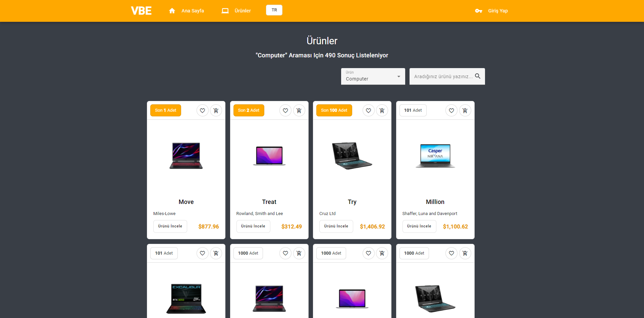Add the Move laptop to favorites
Viewport: 644px width, 318px height.
pyautogui.click(x=202, y=110)
